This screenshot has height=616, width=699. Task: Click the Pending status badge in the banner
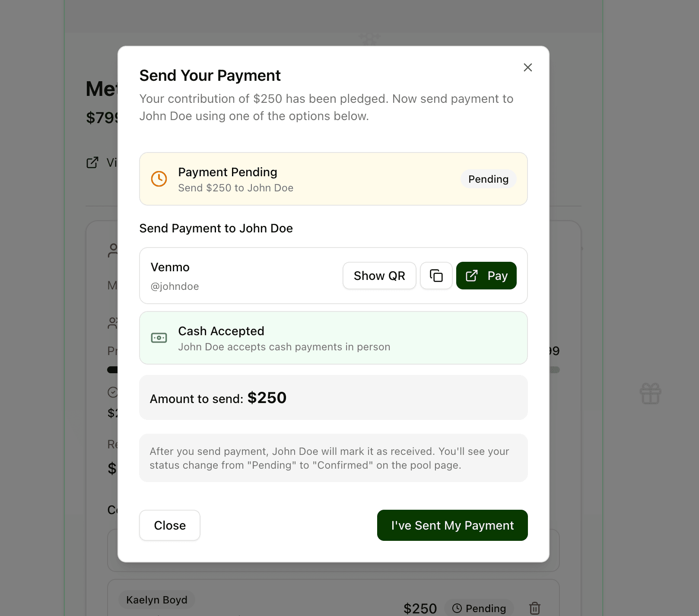[488, 179]
